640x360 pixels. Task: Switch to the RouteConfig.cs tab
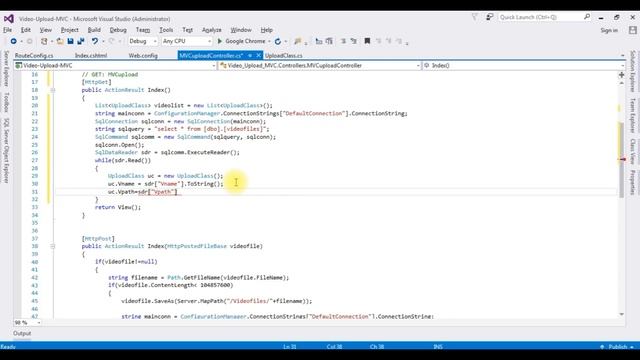[x=34, y=56]
